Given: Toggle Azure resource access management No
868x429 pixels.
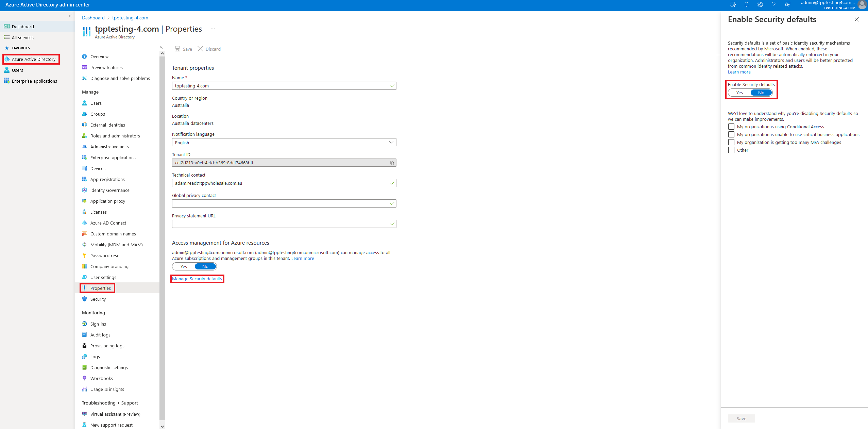Looking at the screenshot, I should [x=205, y=267].
